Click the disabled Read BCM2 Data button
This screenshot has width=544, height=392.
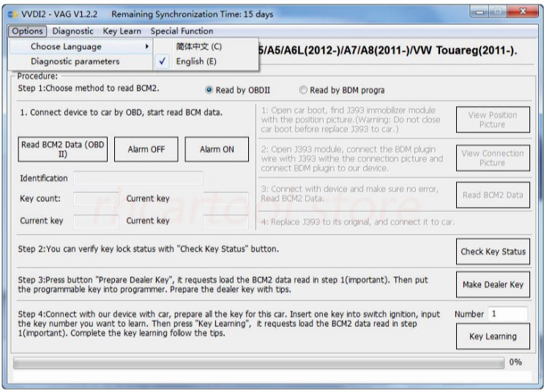pos(493,195)
